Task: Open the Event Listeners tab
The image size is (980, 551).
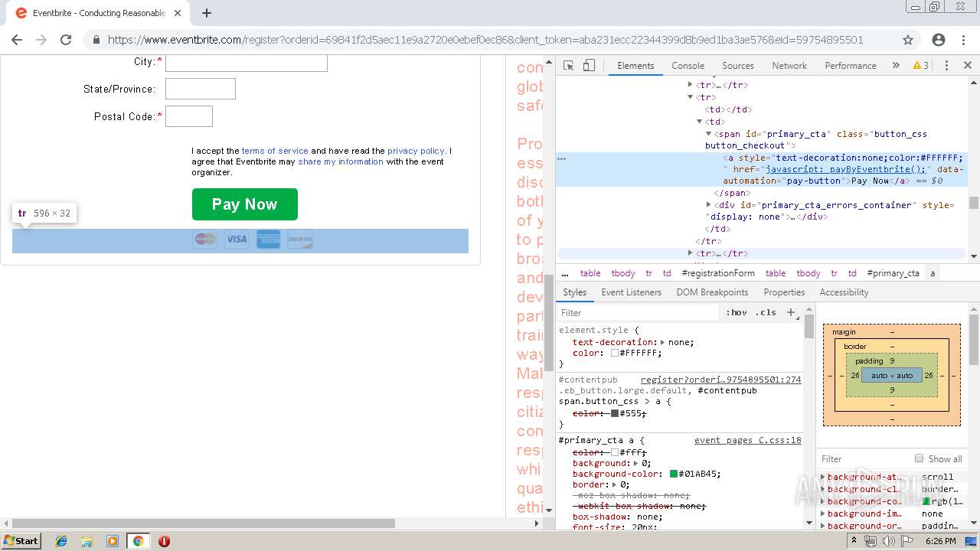Action: [x=632, y=292]
